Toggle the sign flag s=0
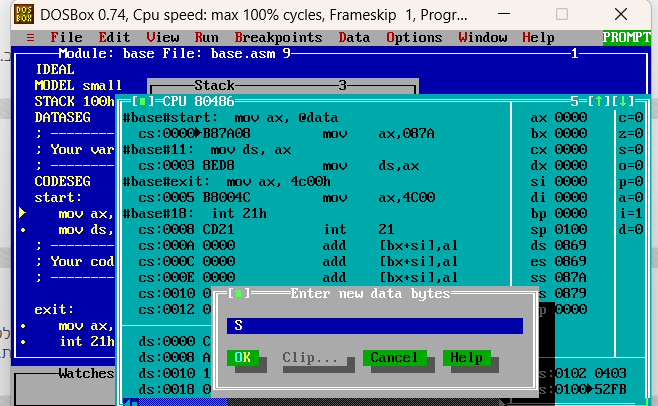The height and width of the screenshot is (406, 658). pos(631,149)
